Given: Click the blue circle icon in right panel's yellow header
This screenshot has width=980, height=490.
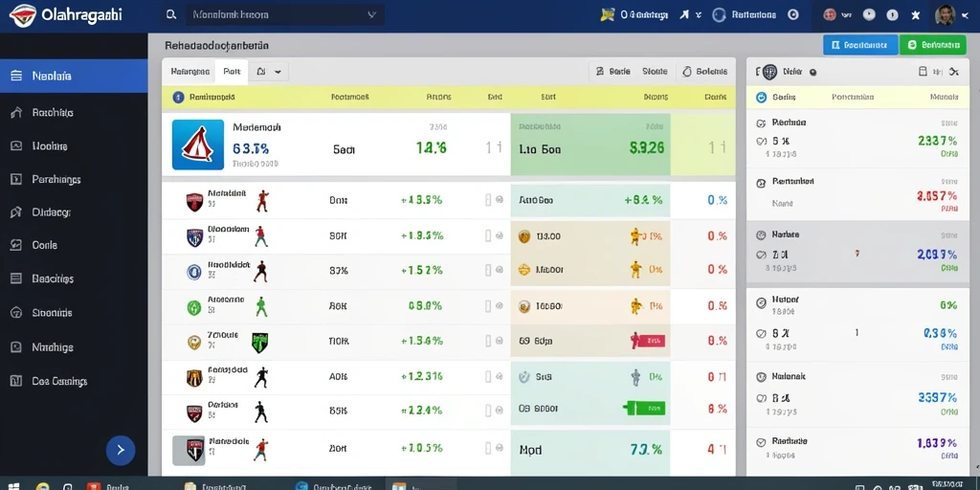Looking at the screenshot, I should coord(761,97).
